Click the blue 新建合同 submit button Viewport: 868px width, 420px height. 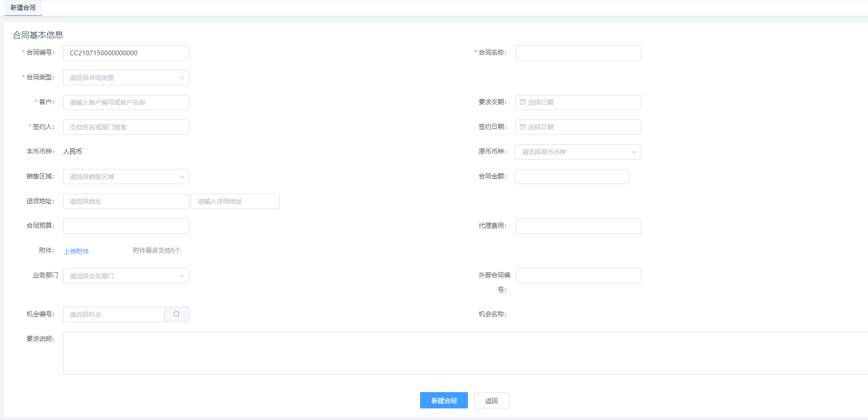pos(444,401)
